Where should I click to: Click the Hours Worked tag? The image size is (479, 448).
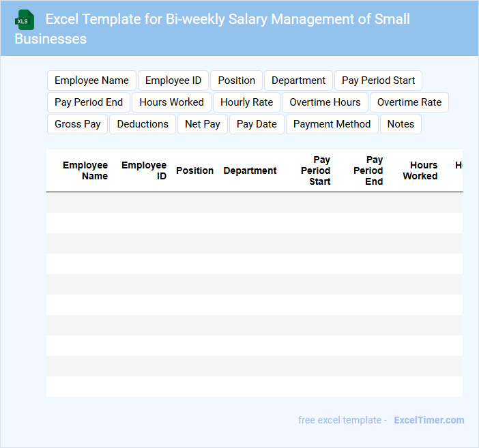click(171, 102)
